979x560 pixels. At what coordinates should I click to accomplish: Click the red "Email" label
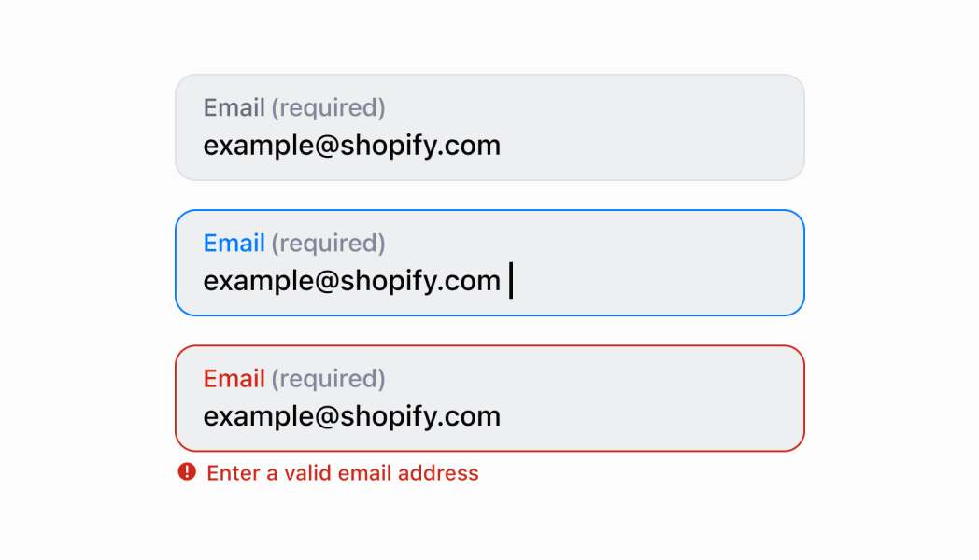[234, 379]
